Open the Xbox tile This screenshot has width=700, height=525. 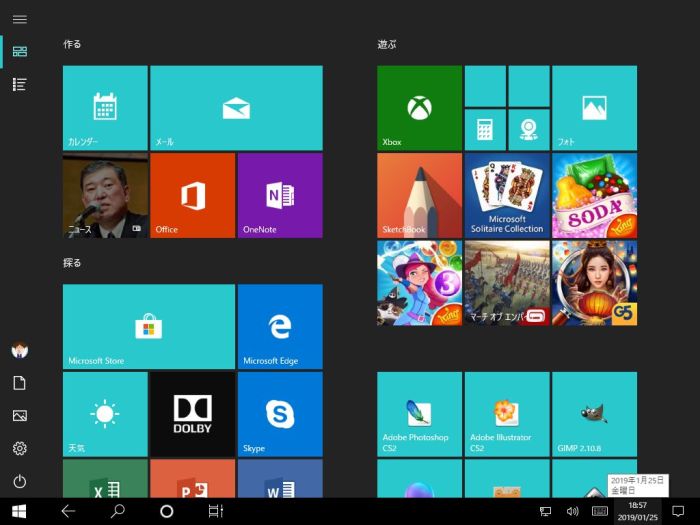point(419,108)
